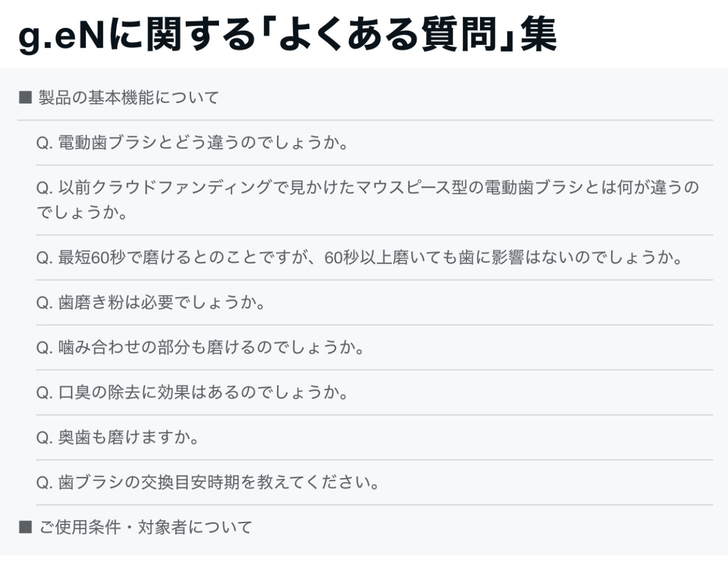Open question about 最短60秒で磨ける
Screen dimensions: 728x567
point(370,258)
